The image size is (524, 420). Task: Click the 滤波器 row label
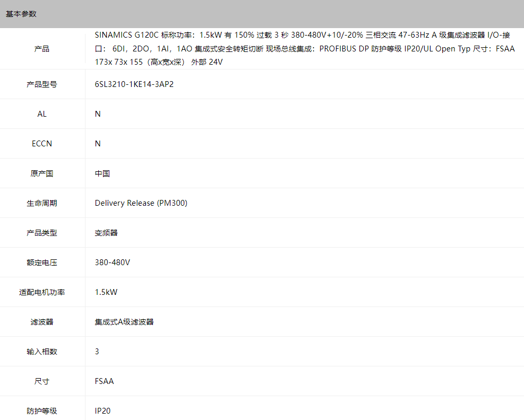point(42,322)
